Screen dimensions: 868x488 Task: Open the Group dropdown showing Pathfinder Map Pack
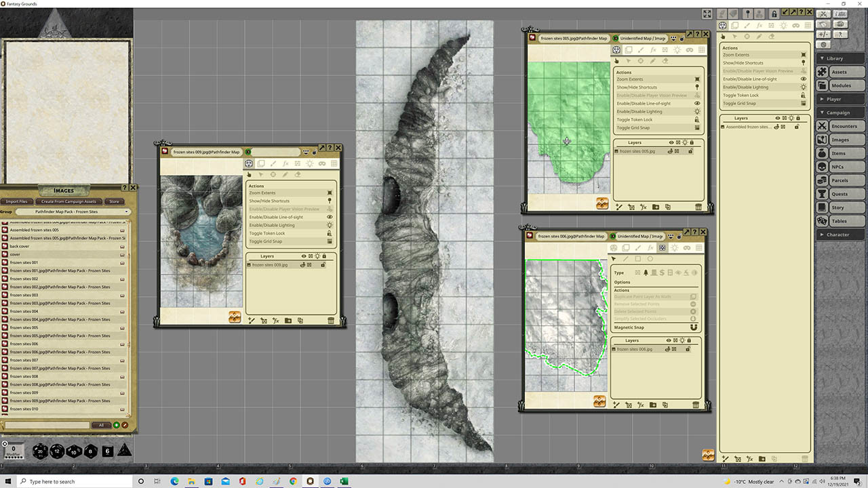pos(73,213)
